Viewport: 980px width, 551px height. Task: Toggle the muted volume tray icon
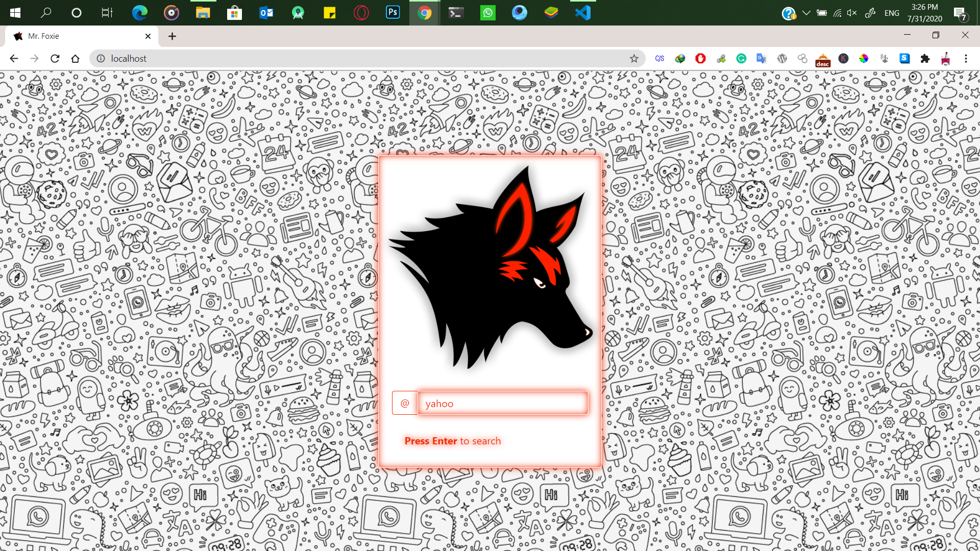(851, 13)
